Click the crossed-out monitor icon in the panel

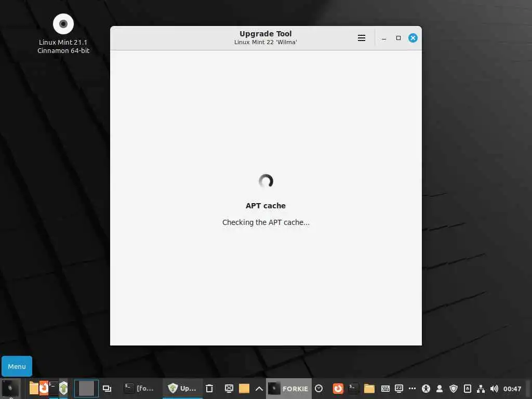(229, 389)
